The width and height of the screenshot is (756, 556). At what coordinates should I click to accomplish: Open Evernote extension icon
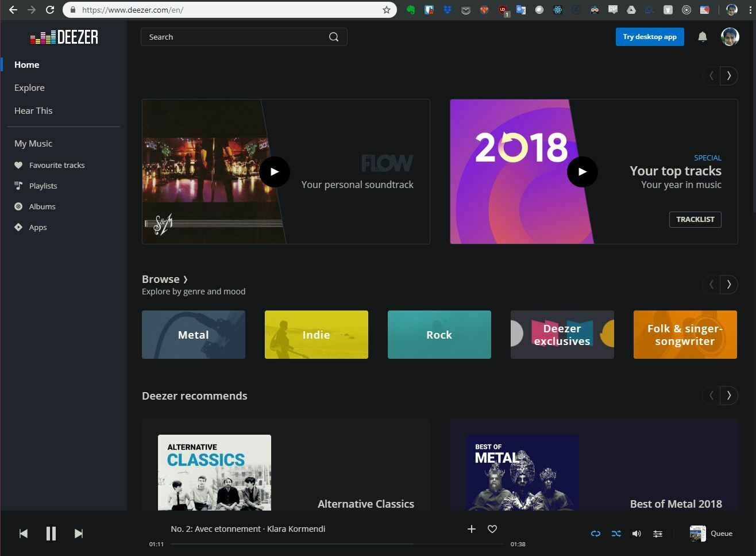(x=411, y=10)
